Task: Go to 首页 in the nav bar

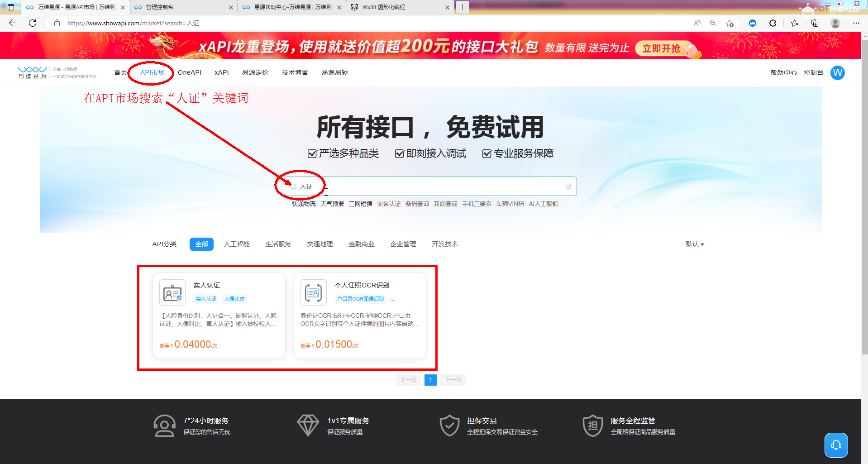Action: pos(120,72)
